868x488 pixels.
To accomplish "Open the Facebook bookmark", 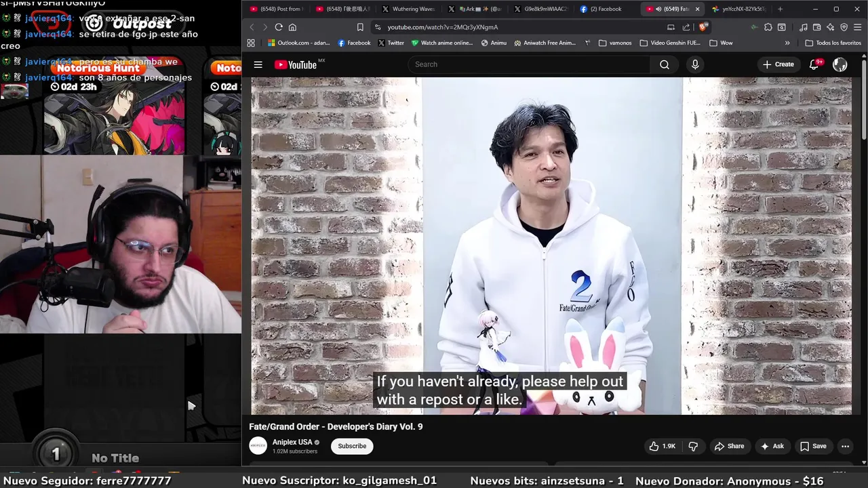I will tap(354, 43).
